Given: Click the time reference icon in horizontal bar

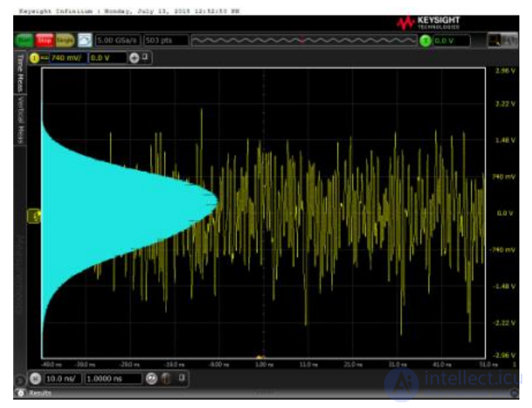Looking at the screenshot, I should point(166,379).
